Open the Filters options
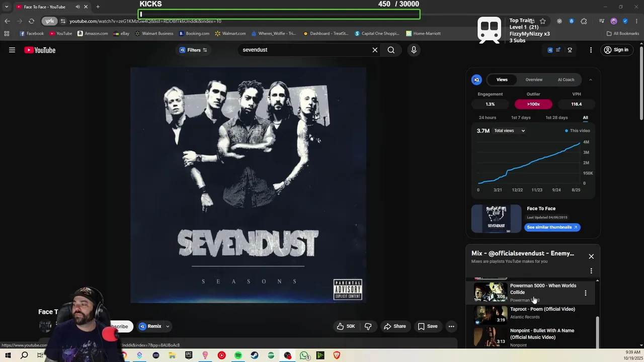Image resolution: width=644 pixels, height=362 pixels. pos(194,50)
